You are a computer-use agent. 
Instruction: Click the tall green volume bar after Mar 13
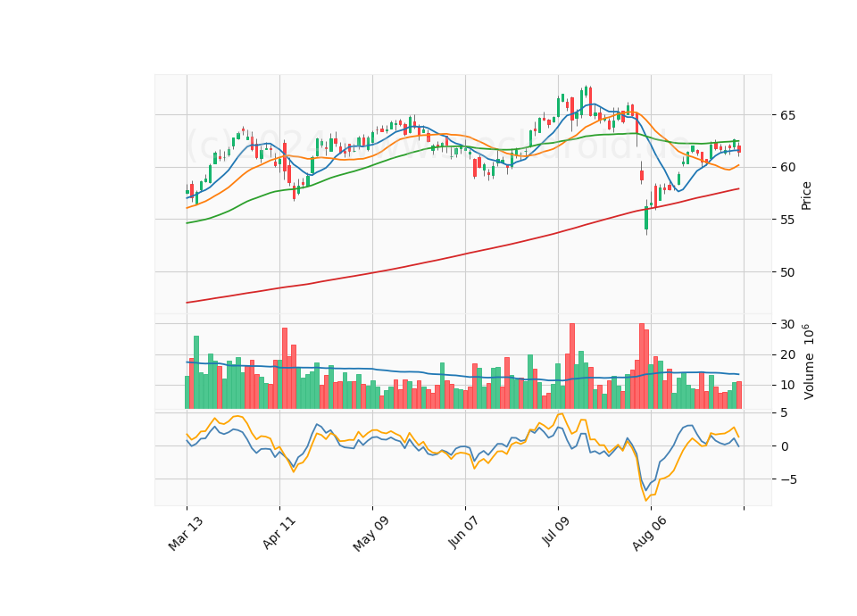(x=196, y=372)
